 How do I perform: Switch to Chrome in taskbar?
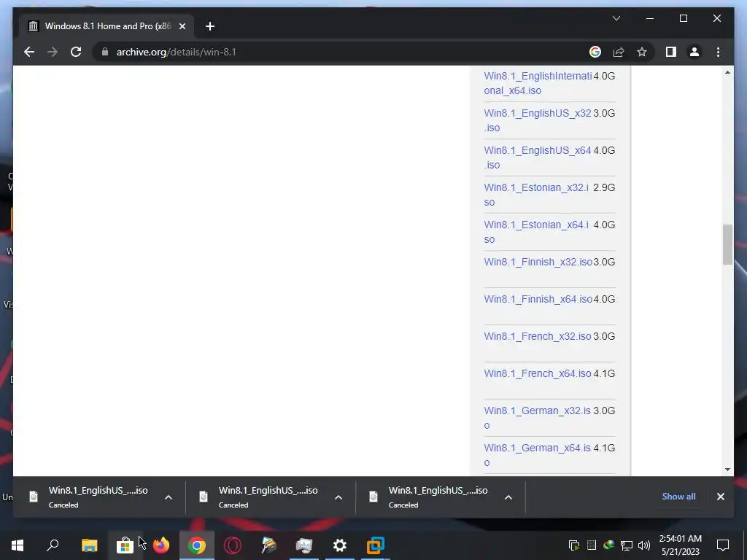coord(197,545)
